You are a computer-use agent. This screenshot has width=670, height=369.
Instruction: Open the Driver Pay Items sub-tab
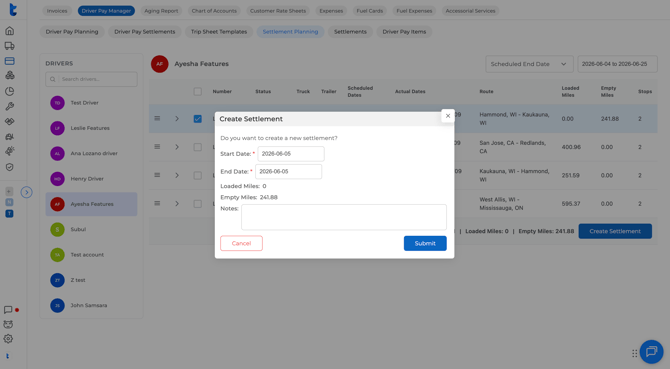pyautogui.click(x=404, y=32)
